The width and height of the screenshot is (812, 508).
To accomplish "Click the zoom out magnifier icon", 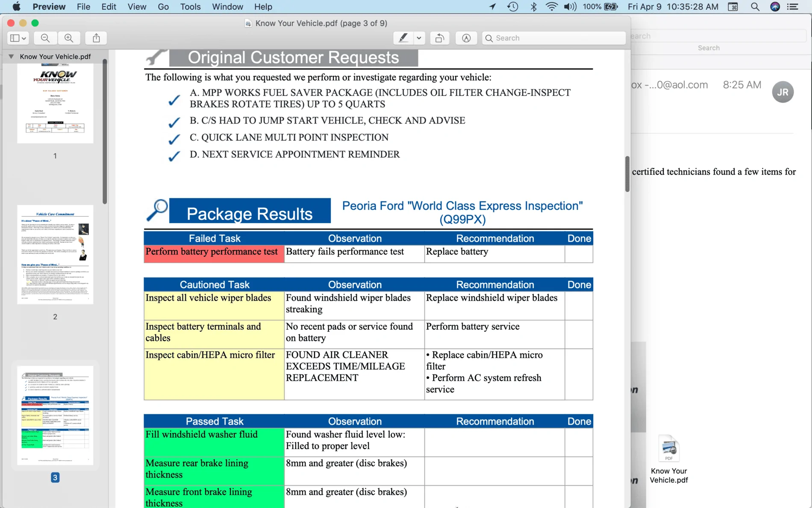I will click(x=45, y=38).
